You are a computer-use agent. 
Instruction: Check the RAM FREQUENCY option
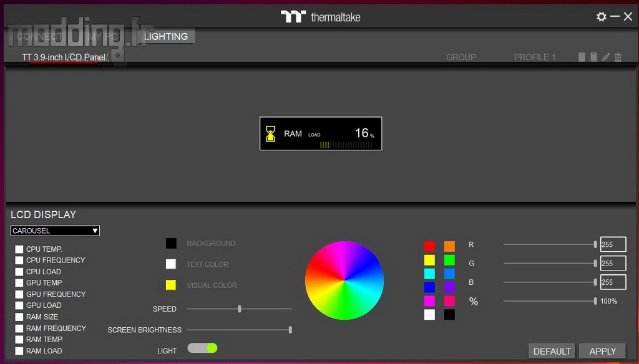(19, 328)
